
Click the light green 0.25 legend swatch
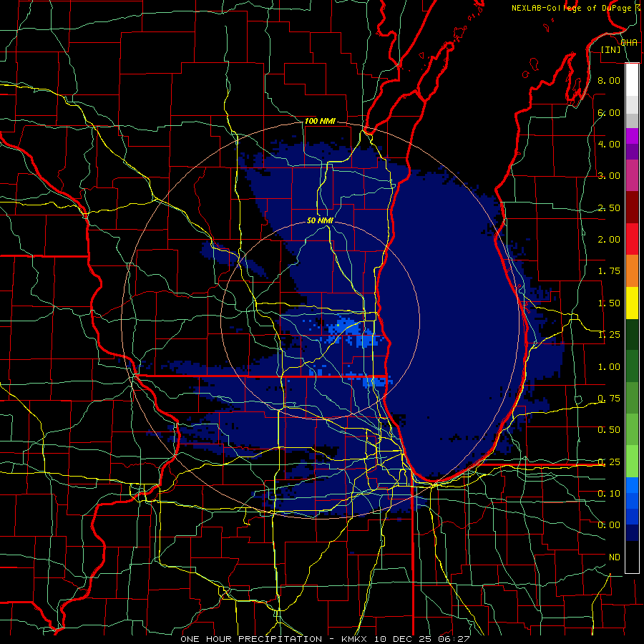(x=632, y=462)
